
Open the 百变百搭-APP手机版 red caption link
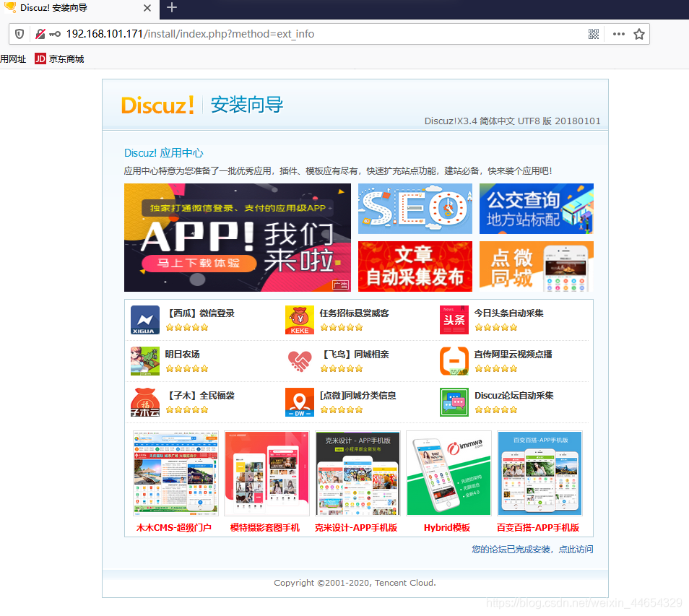click(538, 528)
